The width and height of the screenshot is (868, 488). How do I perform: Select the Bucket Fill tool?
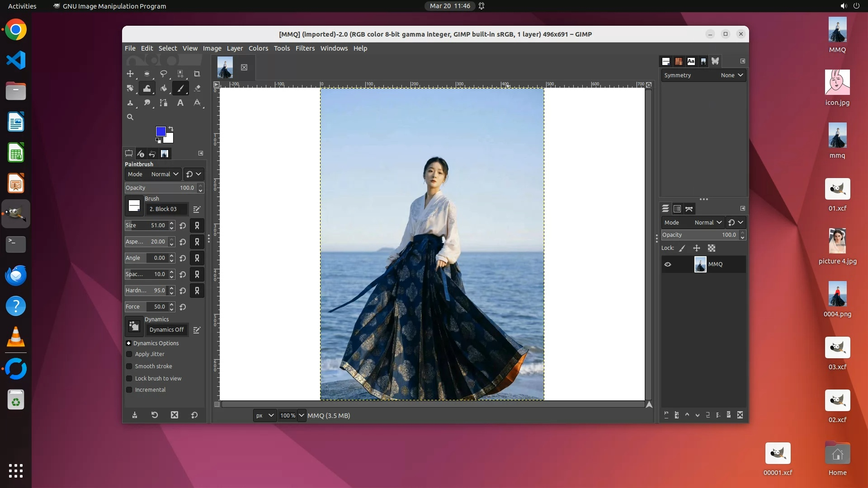tap(164, 88)
